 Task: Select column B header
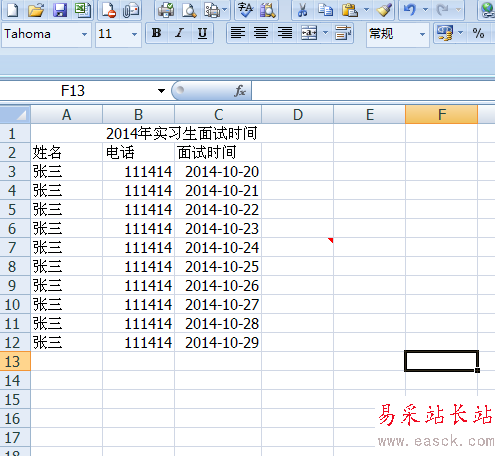(138, 115)
